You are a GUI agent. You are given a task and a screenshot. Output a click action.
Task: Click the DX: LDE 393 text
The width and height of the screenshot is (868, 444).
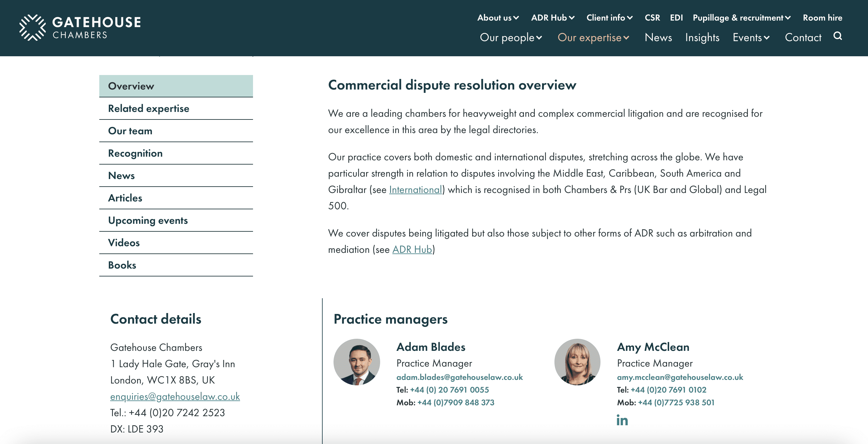click(x=137, y=429)
